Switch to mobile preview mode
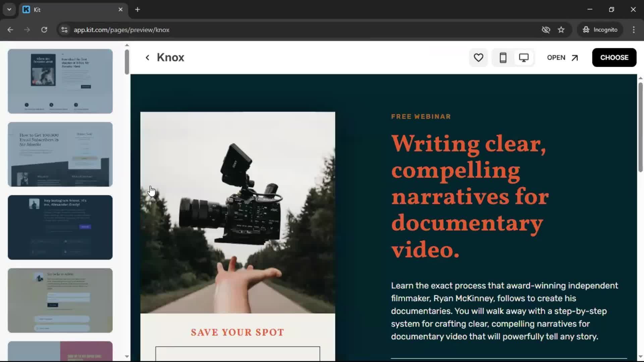The width and height of the screenshot is (644, 362). 503,57
